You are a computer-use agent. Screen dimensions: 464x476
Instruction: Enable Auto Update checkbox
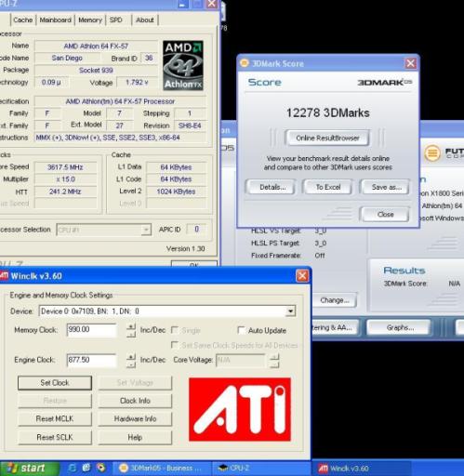pos(241,330)
